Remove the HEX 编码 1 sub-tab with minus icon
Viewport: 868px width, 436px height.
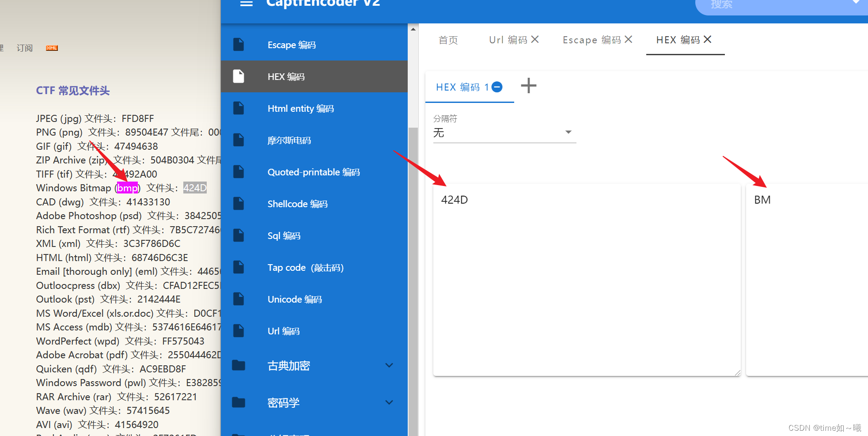tap(497, 87)
